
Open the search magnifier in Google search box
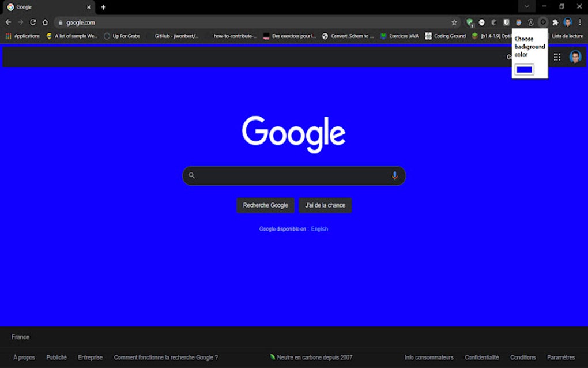click(x=192, y=175)
